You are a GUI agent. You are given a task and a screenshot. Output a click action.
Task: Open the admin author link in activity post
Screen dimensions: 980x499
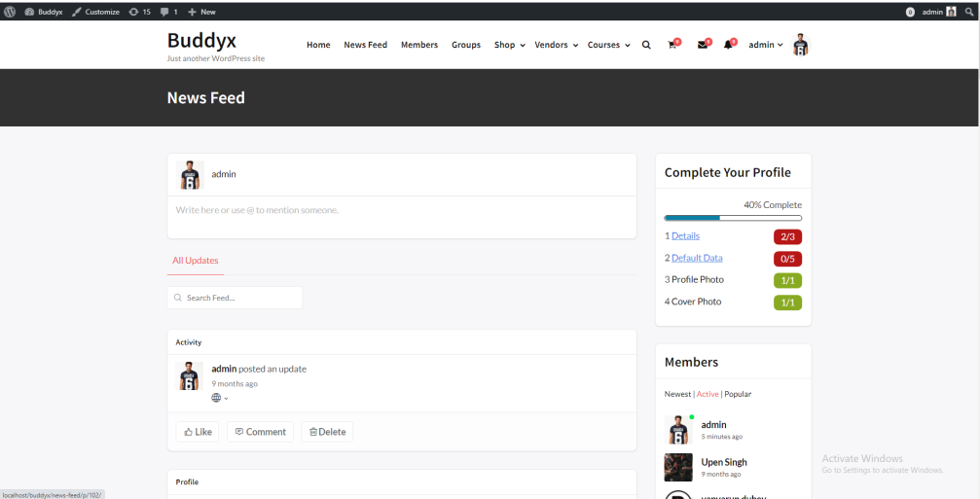[224, 369]
